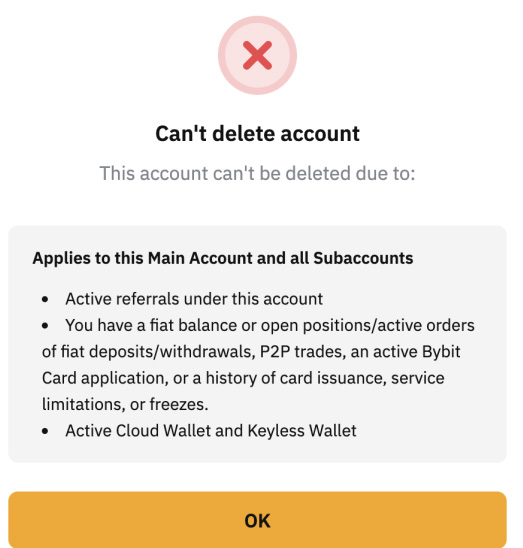Click the "Card application" phrase

pyautogui.click(x=105, y=378)
